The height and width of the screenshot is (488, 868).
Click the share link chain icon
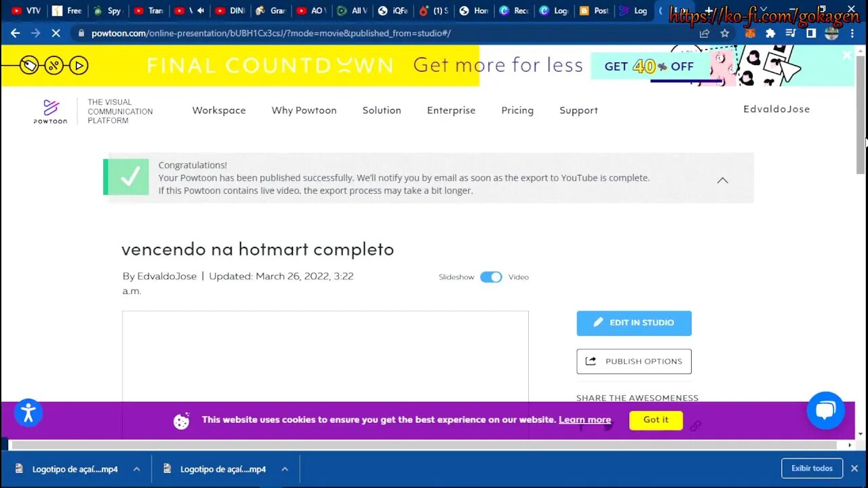[x=695, y=426]
